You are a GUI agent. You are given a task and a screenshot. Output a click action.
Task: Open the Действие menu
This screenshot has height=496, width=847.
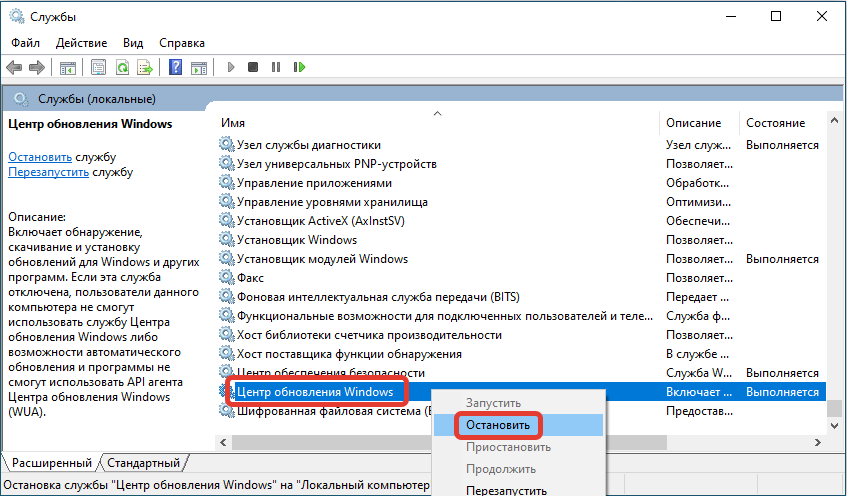[x=81, y=43]
